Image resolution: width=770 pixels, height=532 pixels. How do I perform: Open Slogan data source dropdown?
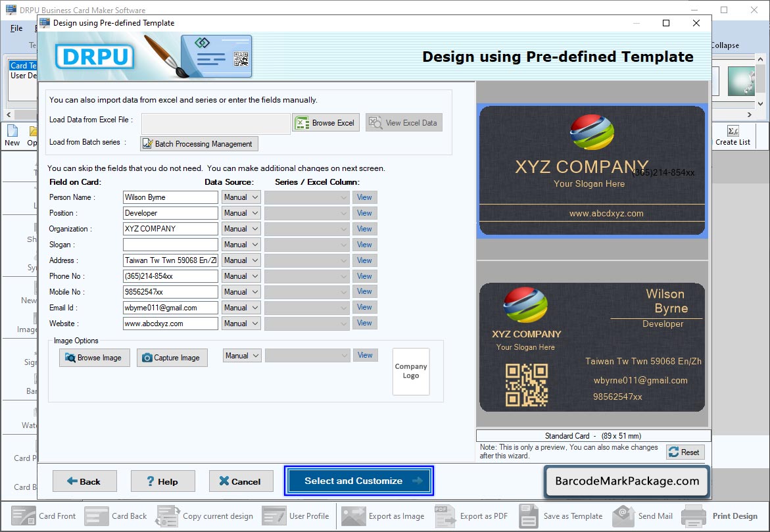click(241, 245)
